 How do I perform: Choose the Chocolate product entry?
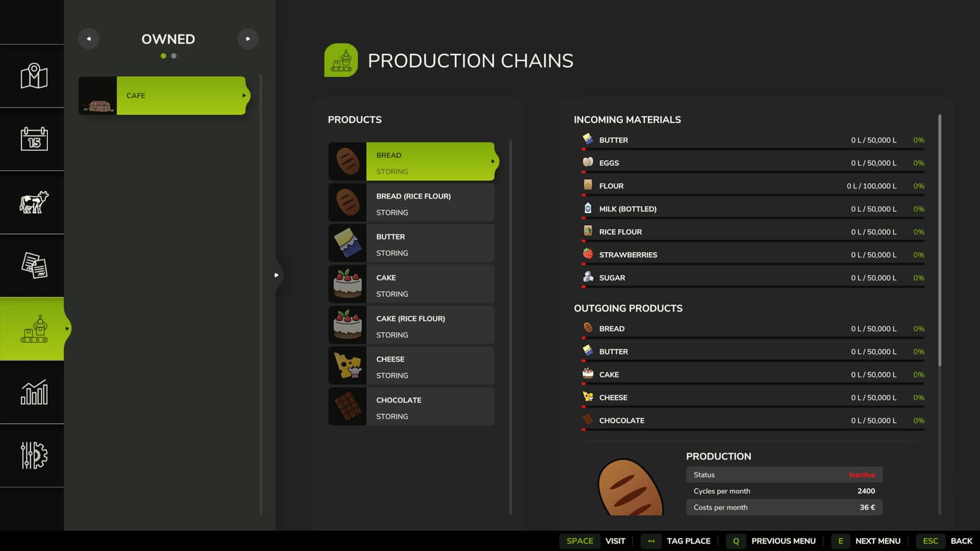pyautogui.click(x=429, y=407)
